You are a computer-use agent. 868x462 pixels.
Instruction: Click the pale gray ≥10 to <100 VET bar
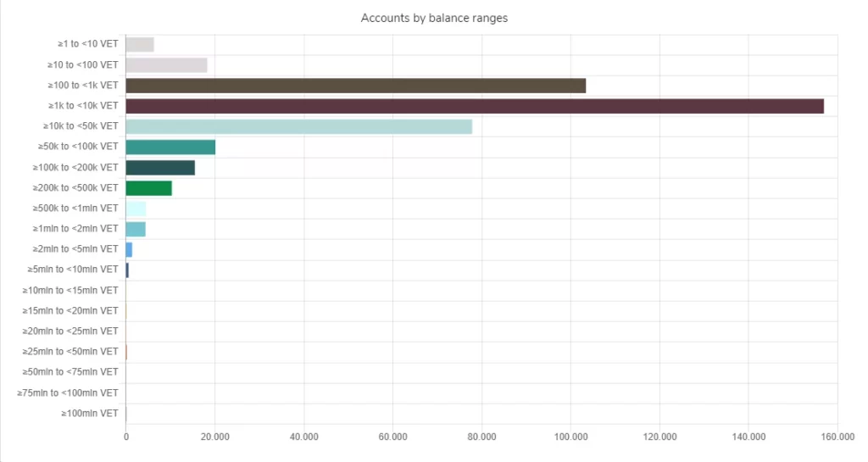pyautogui.click(x=166, y=65)
